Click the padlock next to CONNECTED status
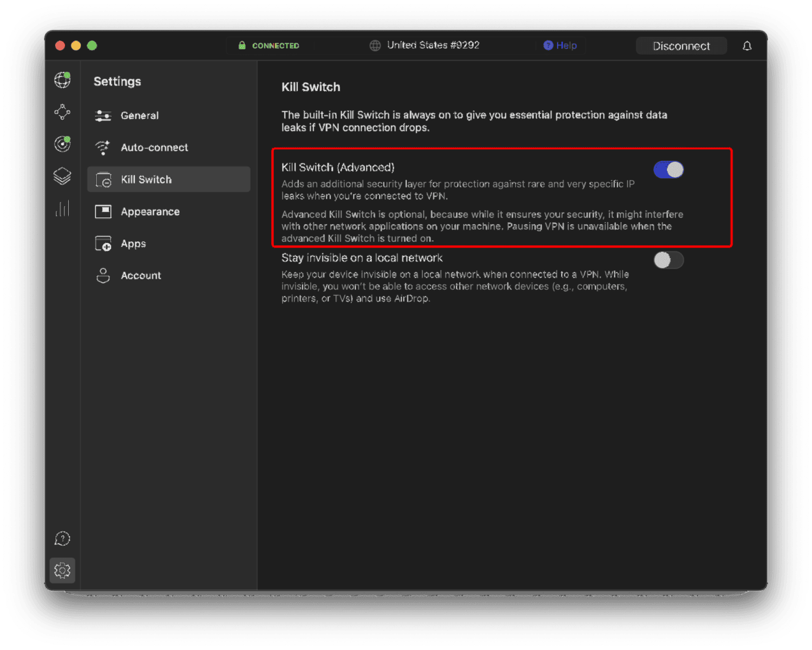This screenshot has width=812, height=650. click(x=243, y=45)
